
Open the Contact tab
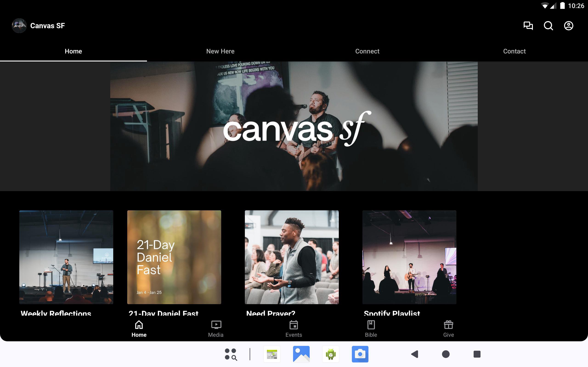tap(514, 51)
